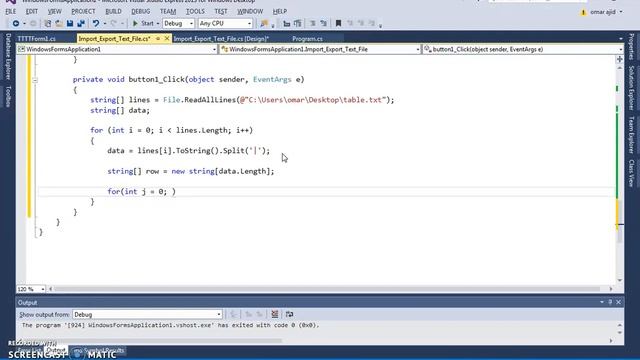Click the Open File folder icon
The image size is (640, 360).
click(59, 24)
